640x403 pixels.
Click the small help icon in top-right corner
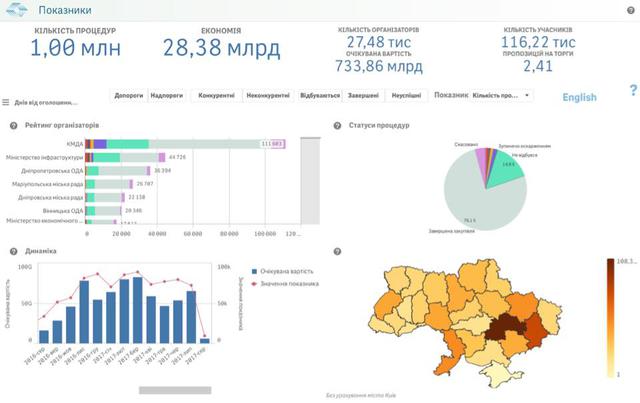tap(630, 8)
